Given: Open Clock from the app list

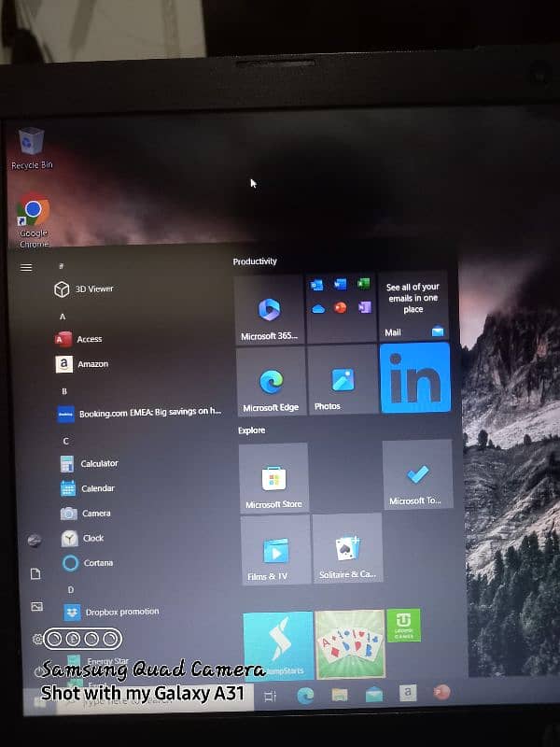Looking at the screenshot, I should click(x=83, y=539).
